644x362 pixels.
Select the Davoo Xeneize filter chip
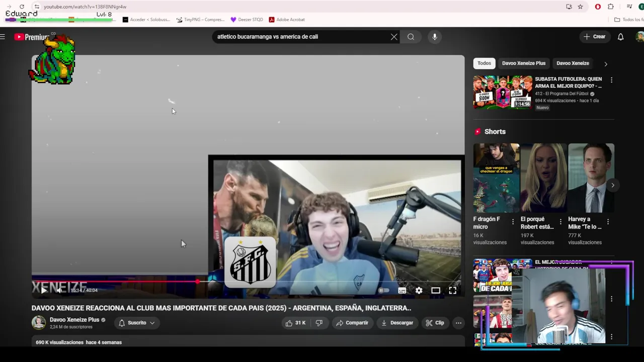tap(573, 63)
